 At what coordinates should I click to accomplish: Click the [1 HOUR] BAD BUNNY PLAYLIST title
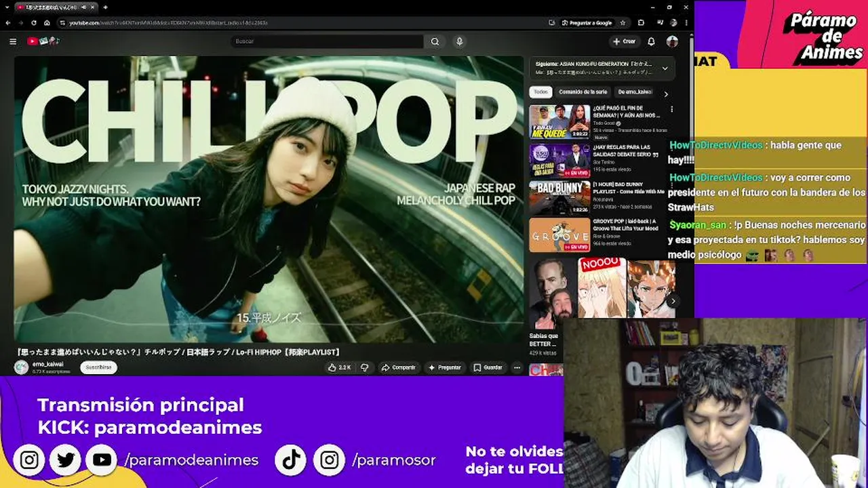629,188
